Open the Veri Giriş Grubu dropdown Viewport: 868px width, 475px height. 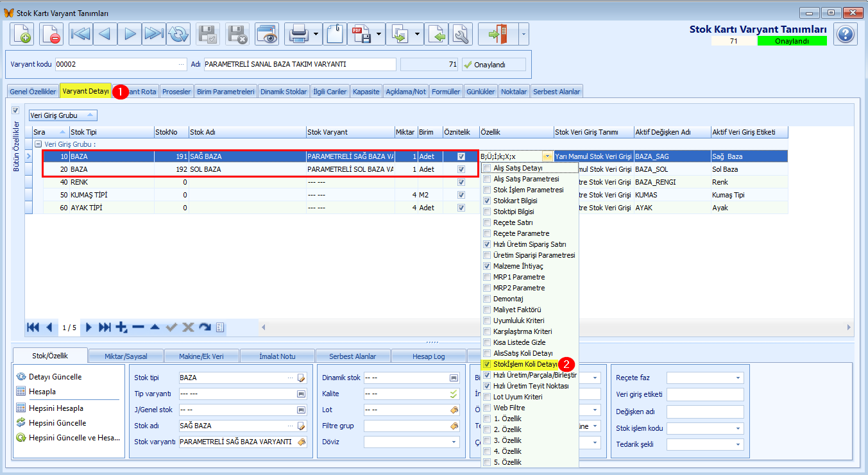point(63,115)
